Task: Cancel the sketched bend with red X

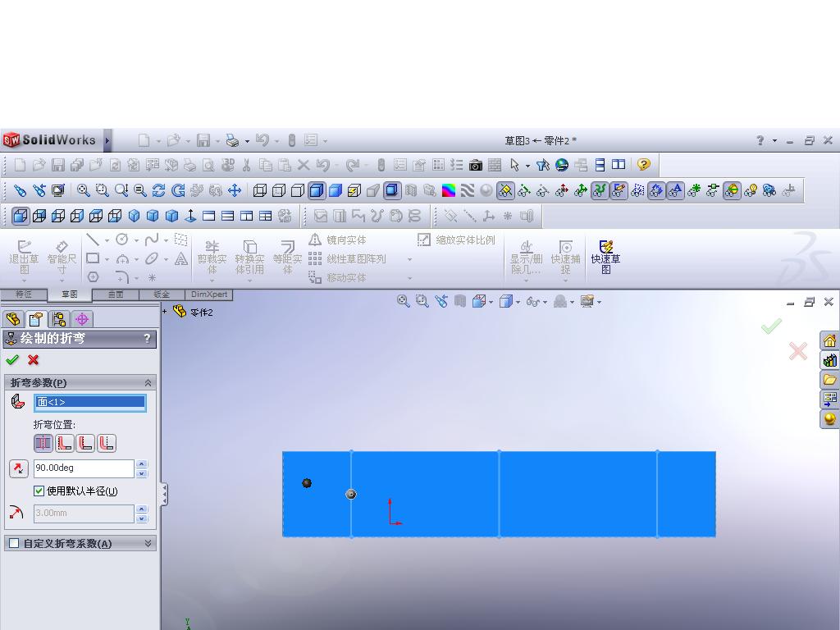Action: pos(33,360)
